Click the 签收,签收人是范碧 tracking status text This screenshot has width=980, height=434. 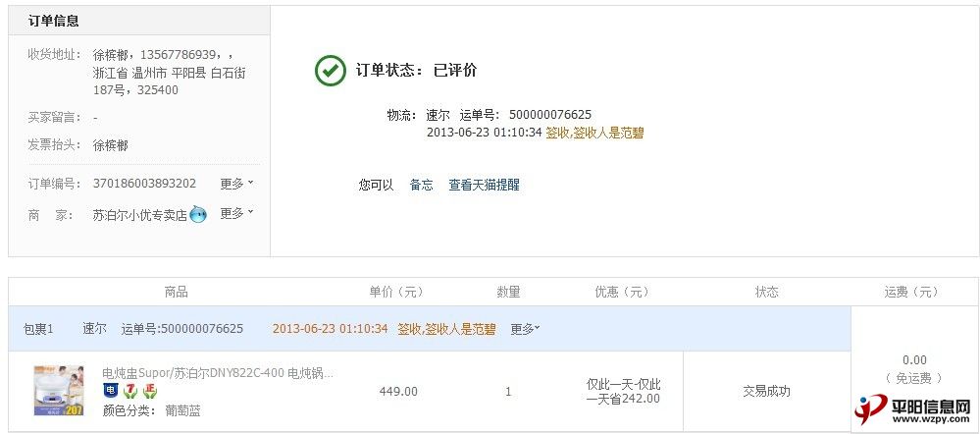tap(594, 133)
